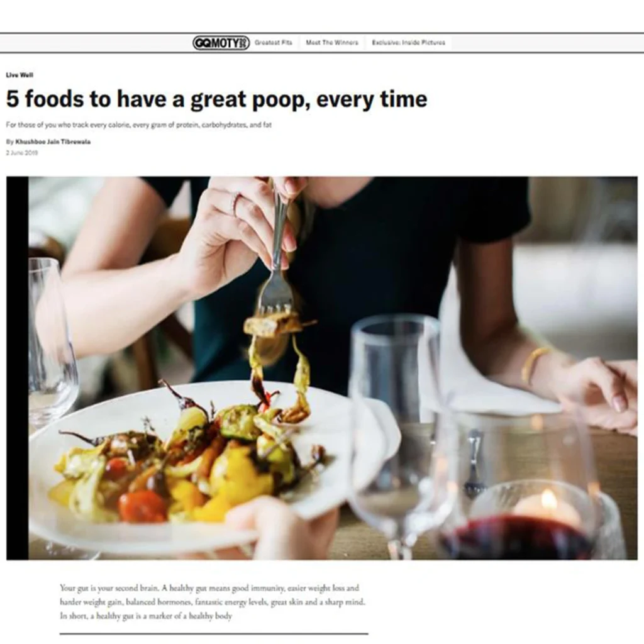Click the 'By' label before author name
The image size is (644, 644).
tap(10, 142)
